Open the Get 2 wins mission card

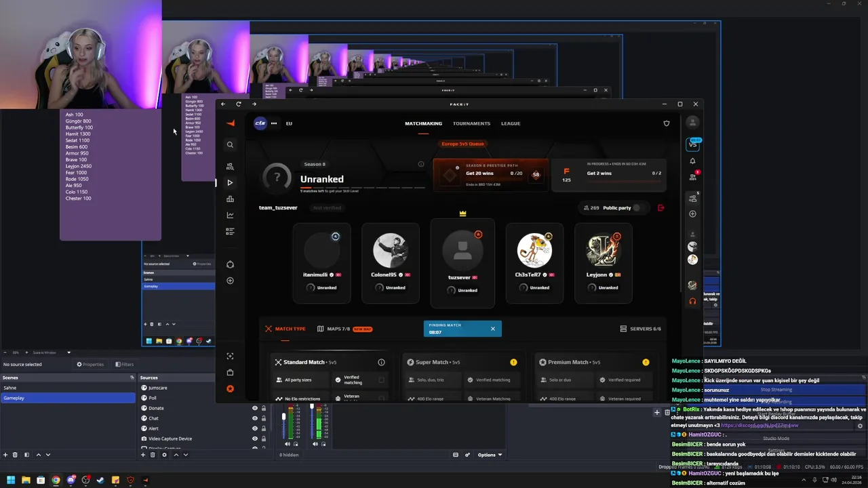(x=609, y=175)
